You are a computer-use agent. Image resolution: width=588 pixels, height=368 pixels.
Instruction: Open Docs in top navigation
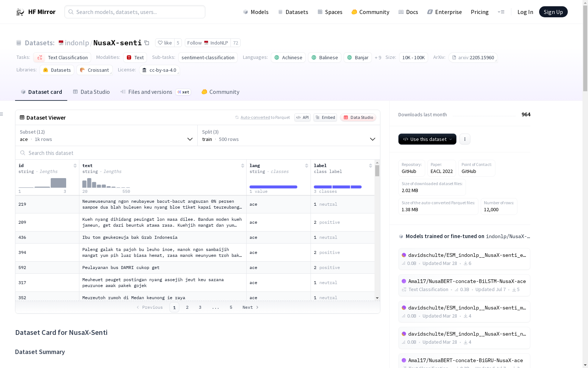408,12
